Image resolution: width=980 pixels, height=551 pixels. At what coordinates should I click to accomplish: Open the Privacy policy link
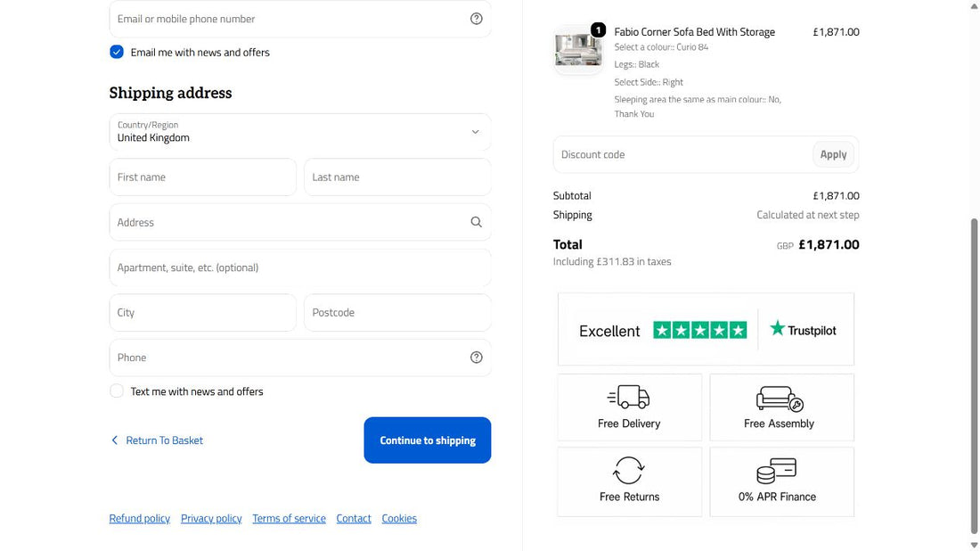point(211,519)
